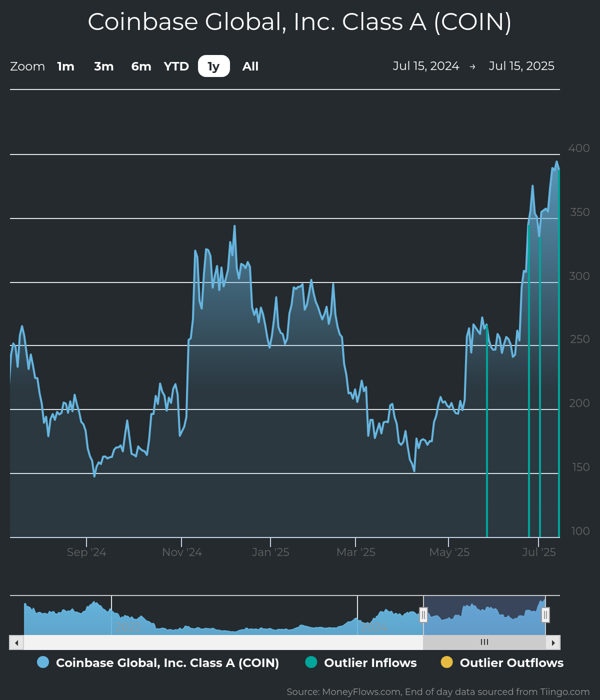Click the yellow Outlier Outflows marker
This screenshot has height=700, width=600.
tap(446, 662)
